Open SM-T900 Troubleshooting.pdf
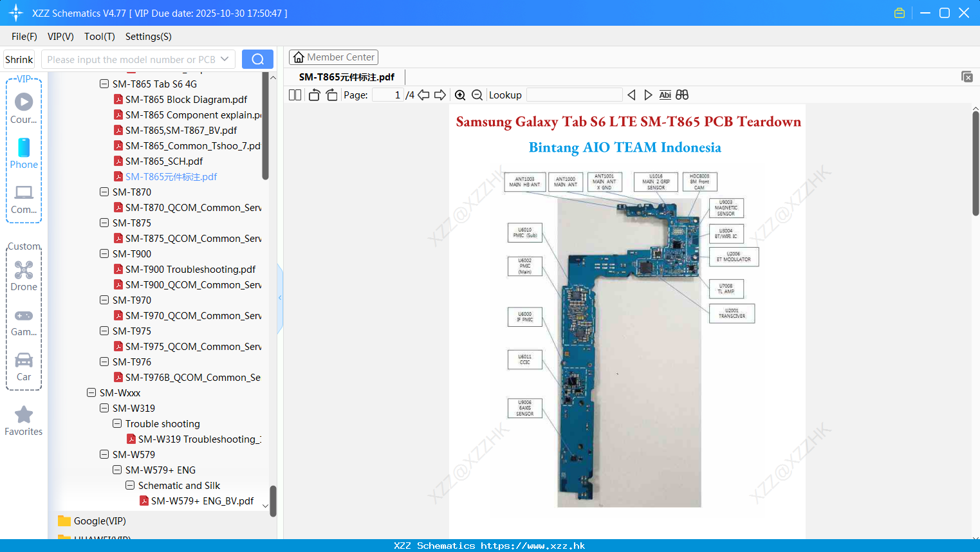980x552 pixels. click(x=190, y=269)
